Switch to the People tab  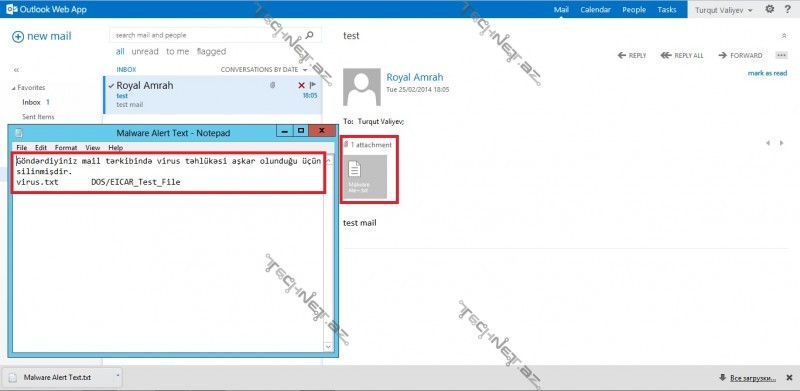coord(634,10)
